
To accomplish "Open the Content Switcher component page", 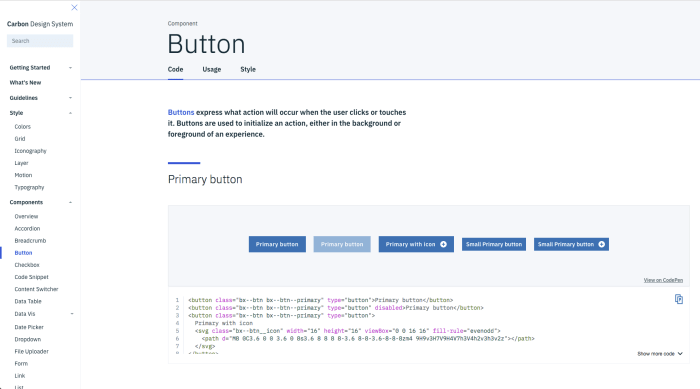I will [x=36, y=289].
